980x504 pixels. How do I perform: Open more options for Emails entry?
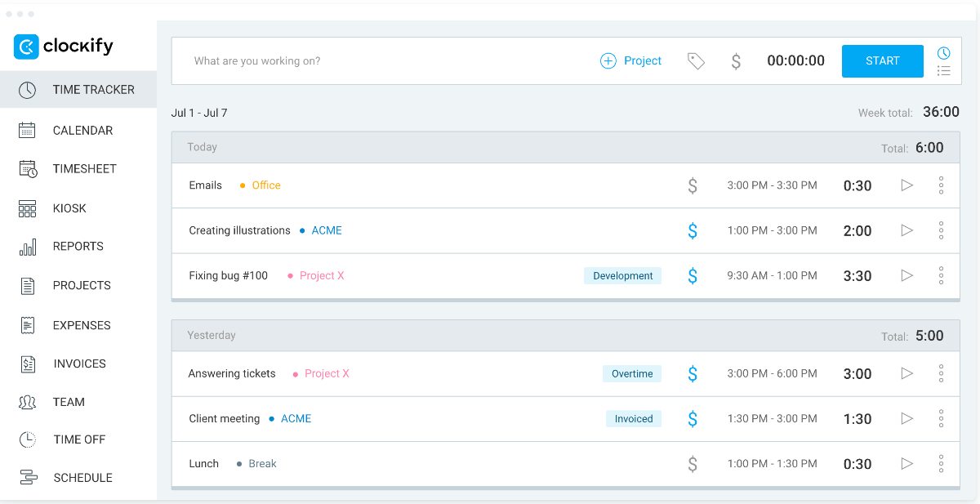point(941,185)
